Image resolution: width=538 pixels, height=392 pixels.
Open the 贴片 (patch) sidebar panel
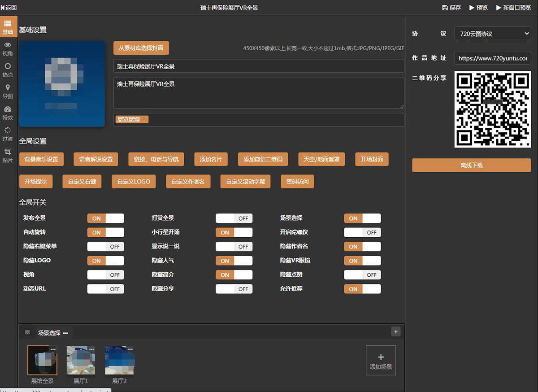[x=8, y=156]
